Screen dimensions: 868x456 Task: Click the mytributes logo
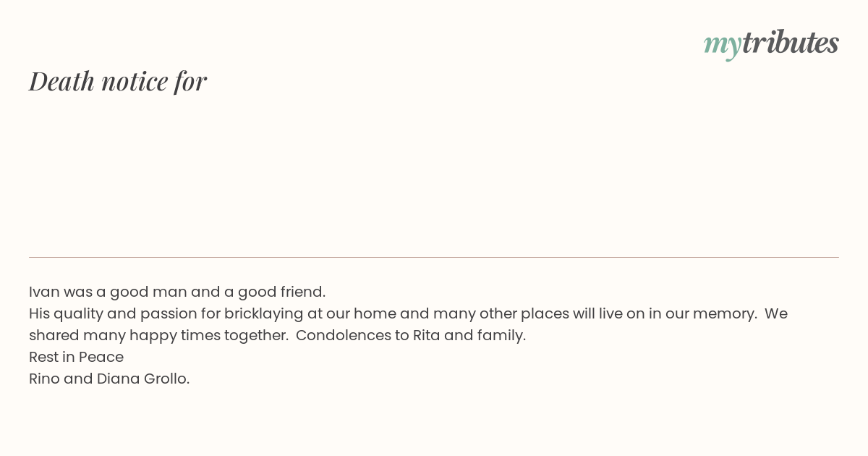coord(771,43)
